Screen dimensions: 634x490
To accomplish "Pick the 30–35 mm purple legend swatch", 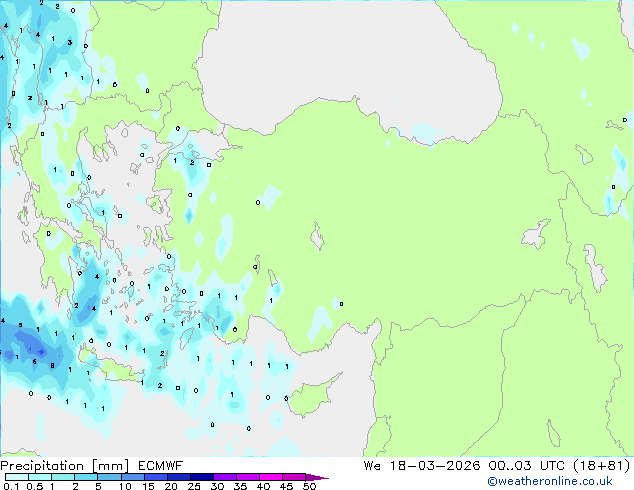I will tap(224, 477).
